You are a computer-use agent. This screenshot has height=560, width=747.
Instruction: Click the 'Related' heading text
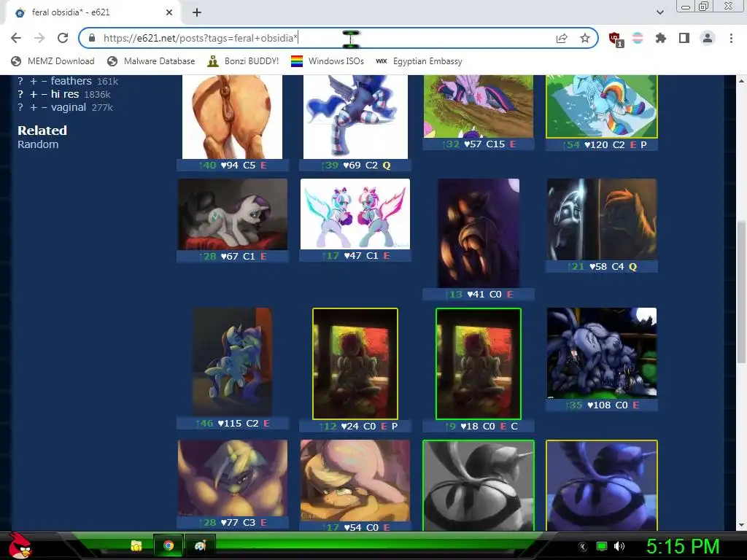pyautogui.click(x=42, y=131)
